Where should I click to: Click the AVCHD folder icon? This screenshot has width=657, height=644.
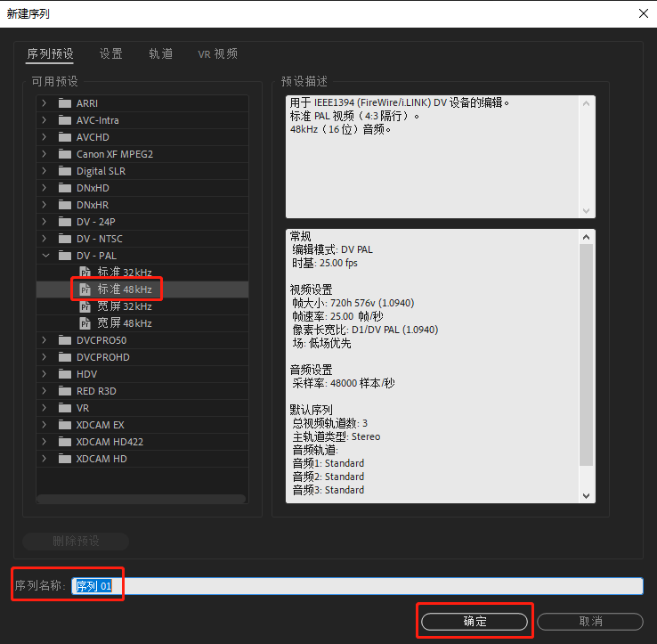(x=64, y=137)
